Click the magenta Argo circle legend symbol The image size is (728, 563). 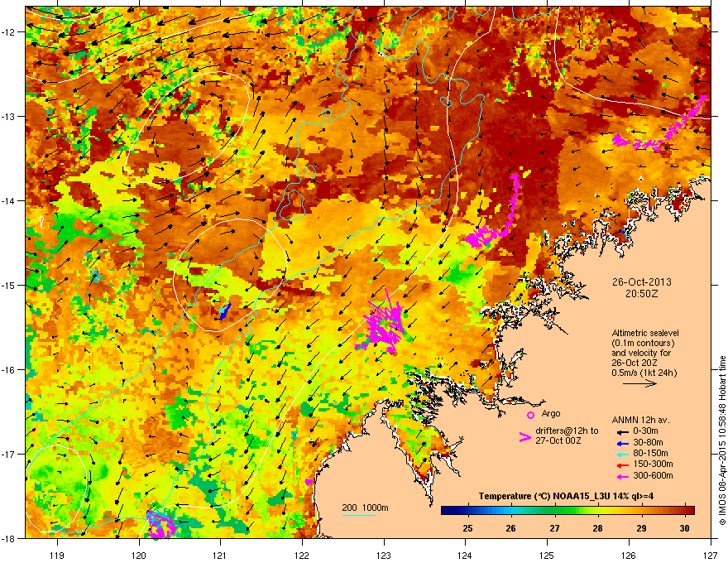[530, 415]
